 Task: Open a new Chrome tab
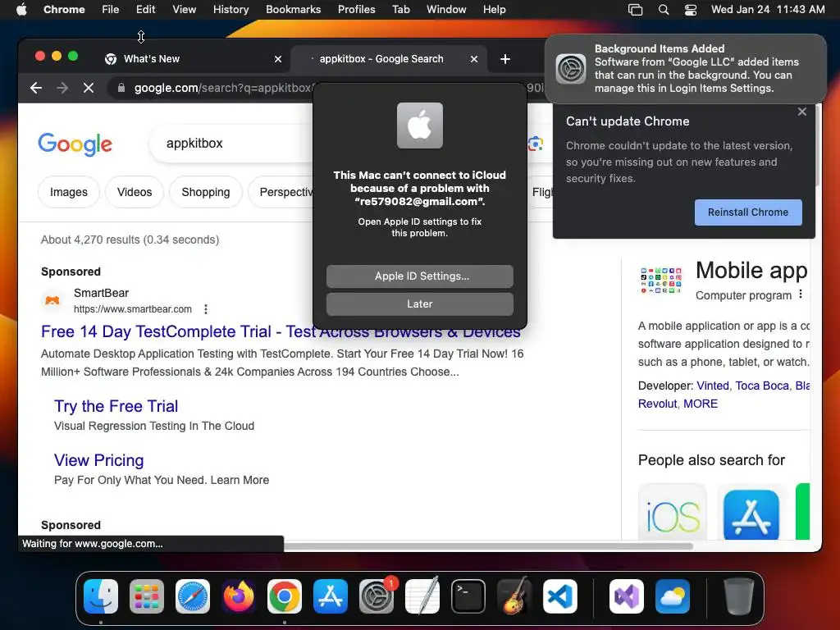pyautogui.click(x=505, y=59)
